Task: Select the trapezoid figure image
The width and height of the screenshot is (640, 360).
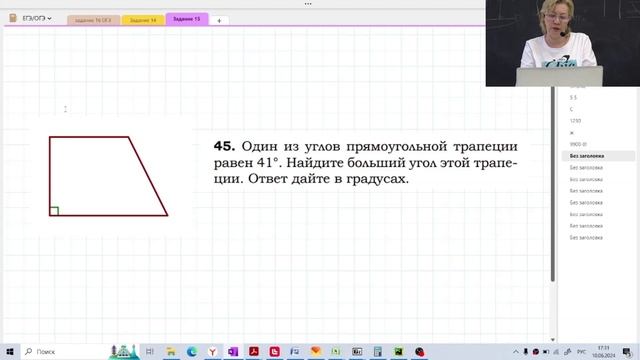Action: coord(109,176)
